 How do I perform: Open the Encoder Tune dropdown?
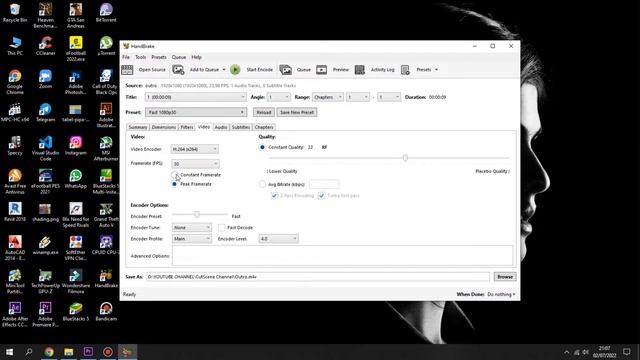(x=191, y=227)
